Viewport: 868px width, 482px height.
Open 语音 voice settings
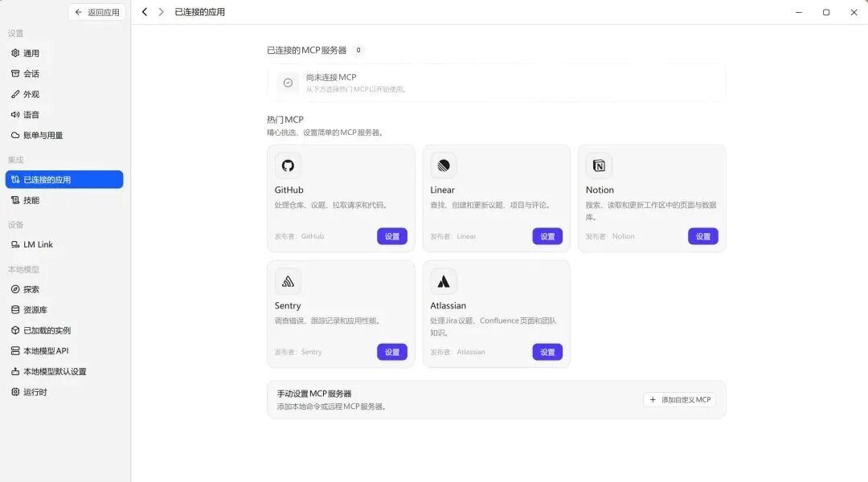[x=64, y=115]
